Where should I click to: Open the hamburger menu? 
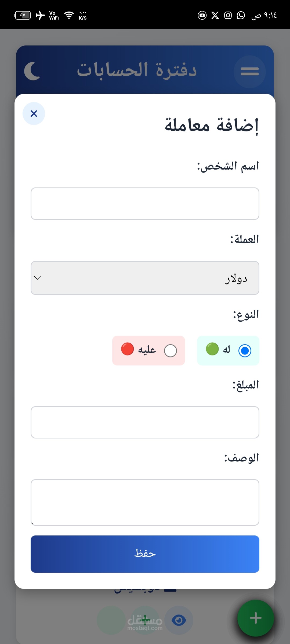(249, 72)
